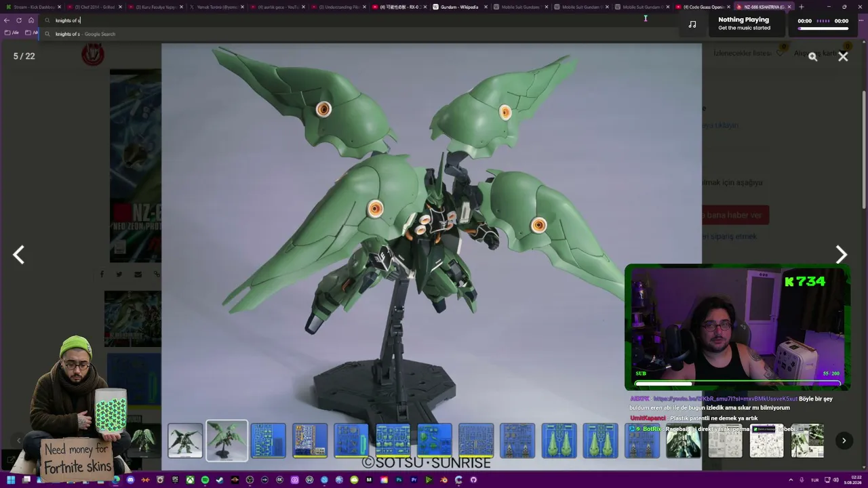Open the seventh thumbnail in the gallery strip
868x488 pixels.
435,441
